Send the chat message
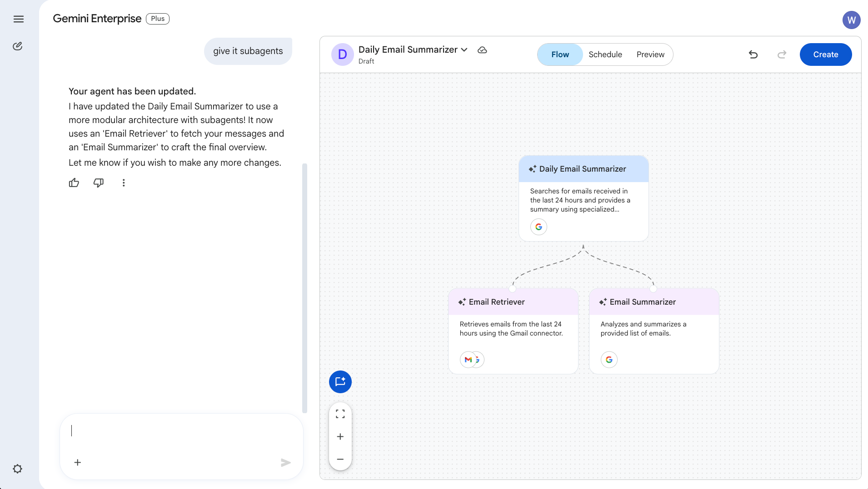 pyautogui.click(x=286, y=462)
